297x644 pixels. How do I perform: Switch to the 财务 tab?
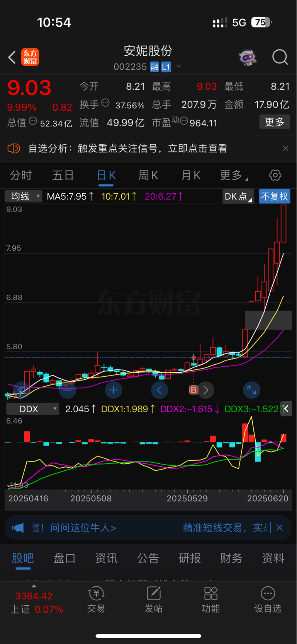tap(231, 558)
